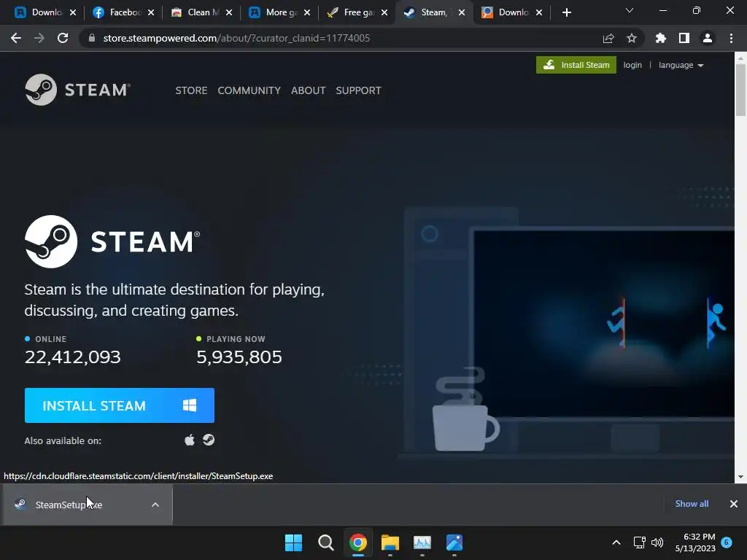Open a new tab with plus
Viewport: 747px width, 560px height.
click(566, 12)
